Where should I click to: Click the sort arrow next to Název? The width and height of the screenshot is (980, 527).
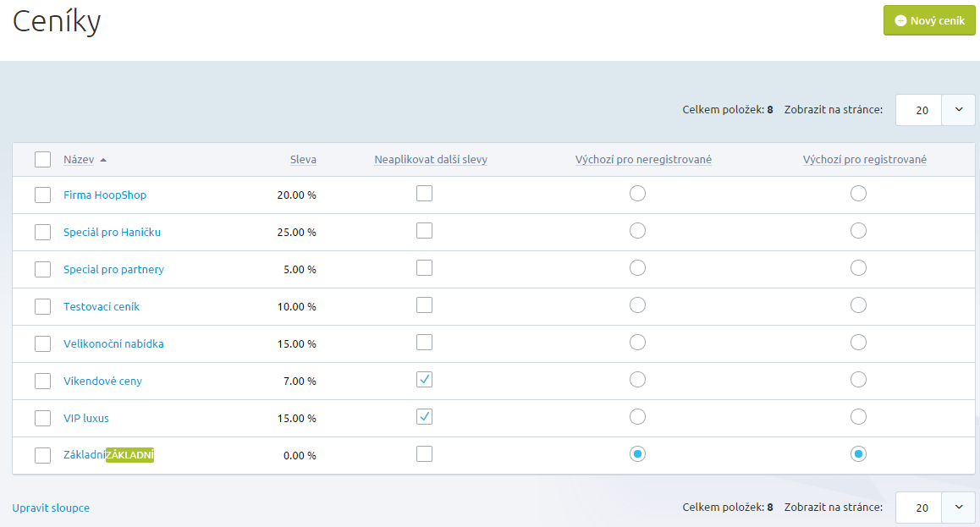click(103, 160)
